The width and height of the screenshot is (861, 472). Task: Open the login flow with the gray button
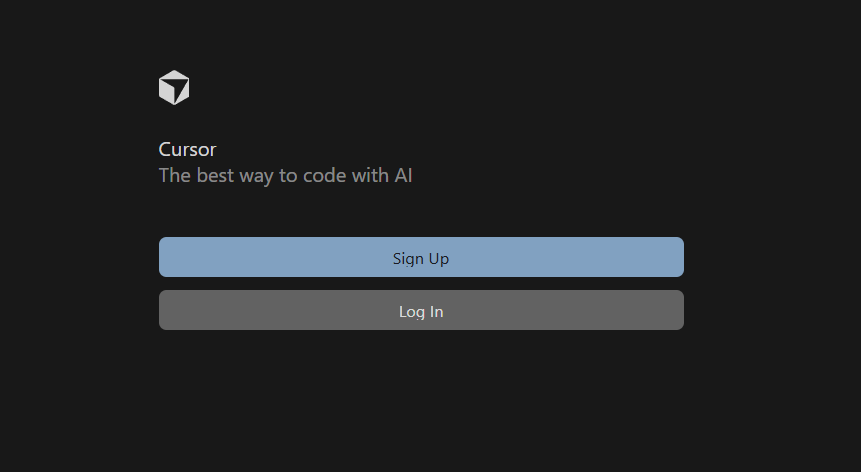421,310
